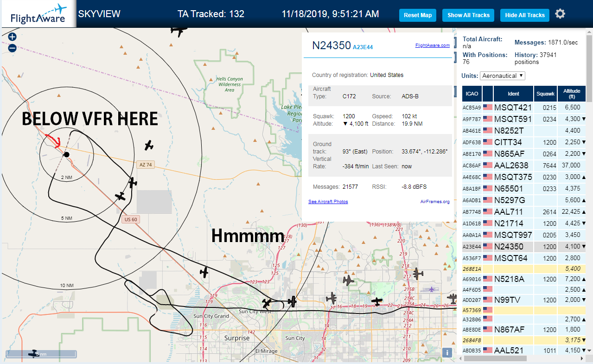Viewport: 593px width, 364px height.
Task: Select the AAL711 aircraft row
Action: [x=524, y=212]
